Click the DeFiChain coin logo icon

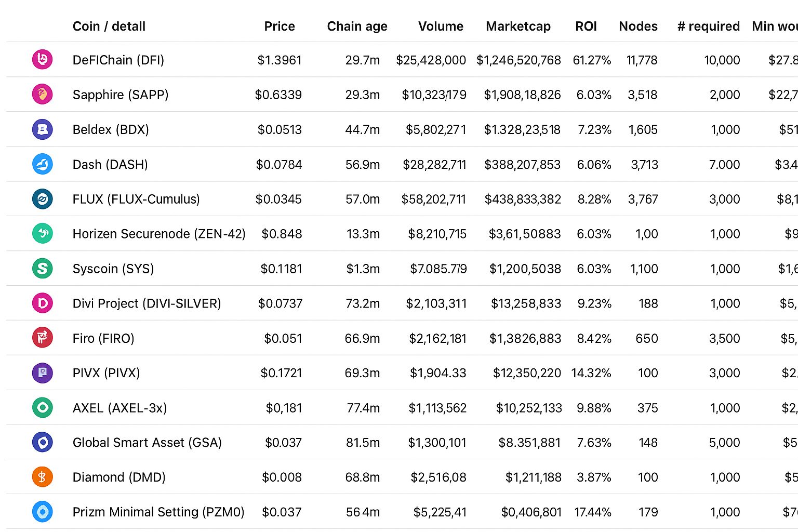point(43,60)
